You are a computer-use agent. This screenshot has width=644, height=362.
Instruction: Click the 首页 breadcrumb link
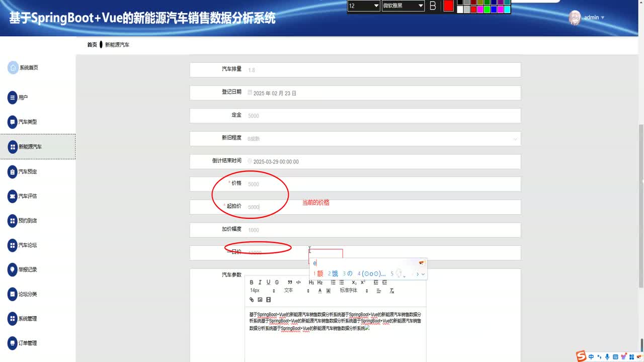tap(92, 45)
